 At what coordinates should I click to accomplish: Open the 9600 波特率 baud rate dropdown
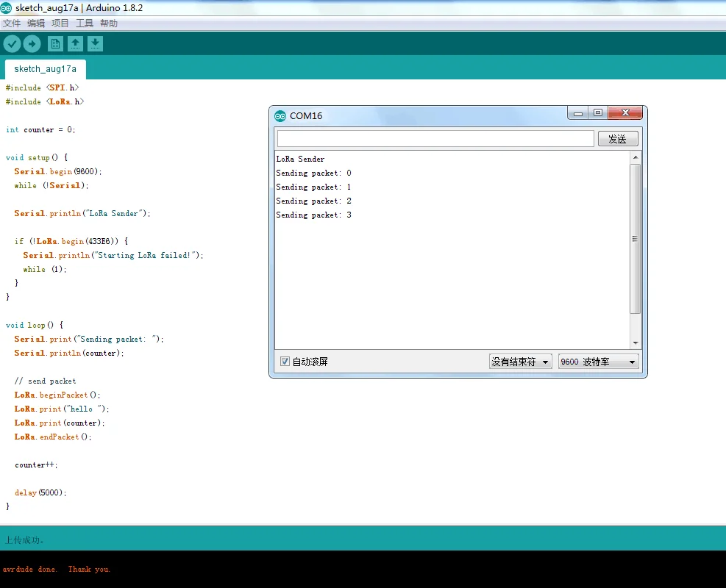pyautogui.click(x=598, y=362)
